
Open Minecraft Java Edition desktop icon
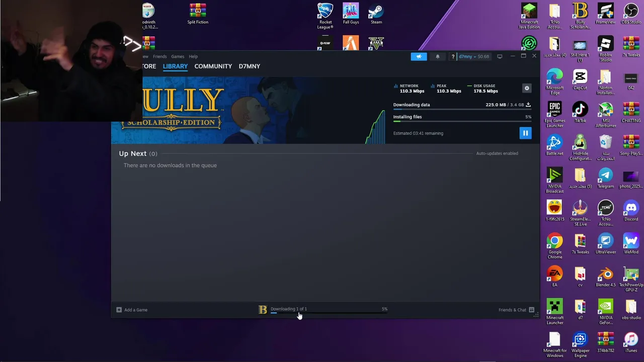[x=529, y=16]
